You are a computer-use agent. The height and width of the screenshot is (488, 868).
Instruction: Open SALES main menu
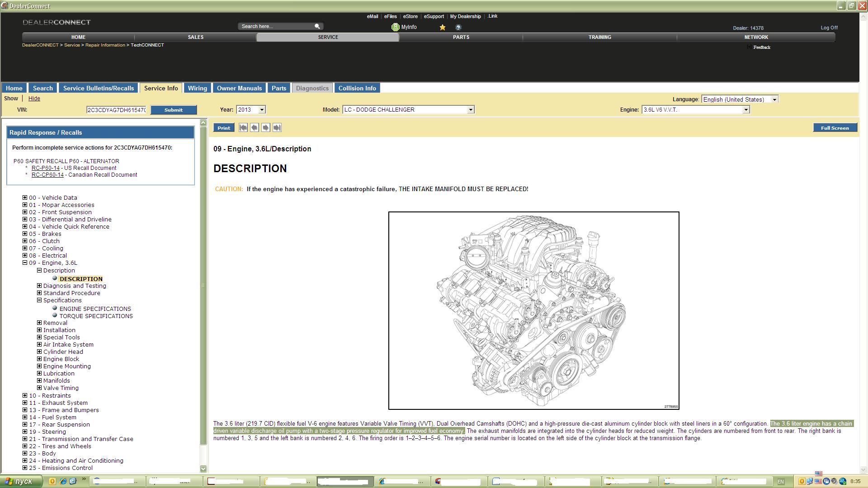click(196, 37)
